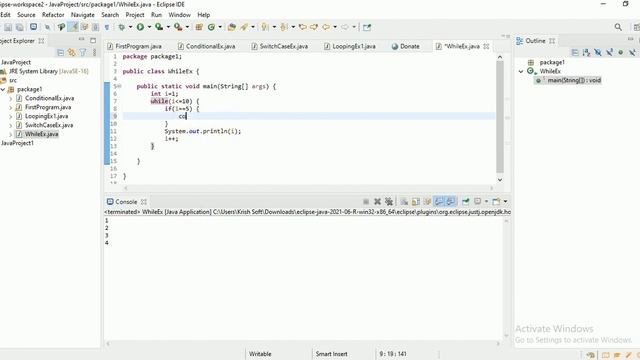
Task: Click the editor horizontal scroll left arrow
Action: point(126,188)
